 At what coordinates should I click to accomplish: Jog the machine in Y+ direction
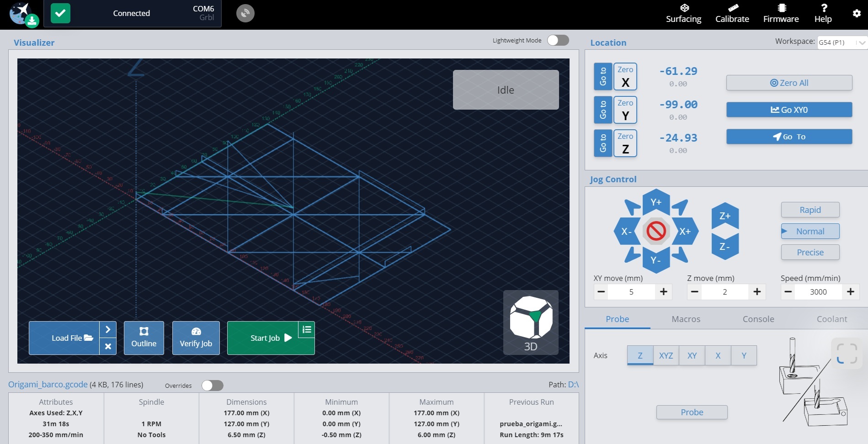656,202
